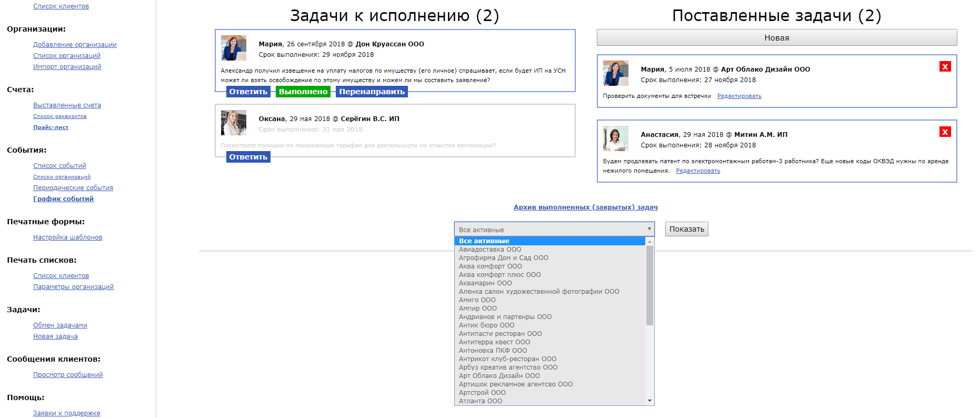The image size is (980, 418).
Task: Open the Прайс-лист sidebar link
Action: point(51,127)
